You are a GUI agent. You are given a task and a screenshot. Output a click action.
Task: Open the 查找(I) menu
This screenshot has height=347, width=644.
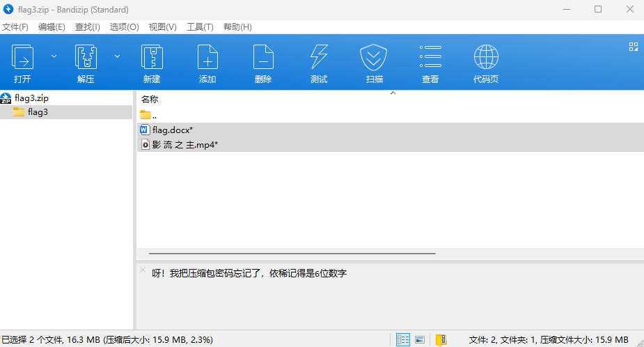tap(88, 27)
